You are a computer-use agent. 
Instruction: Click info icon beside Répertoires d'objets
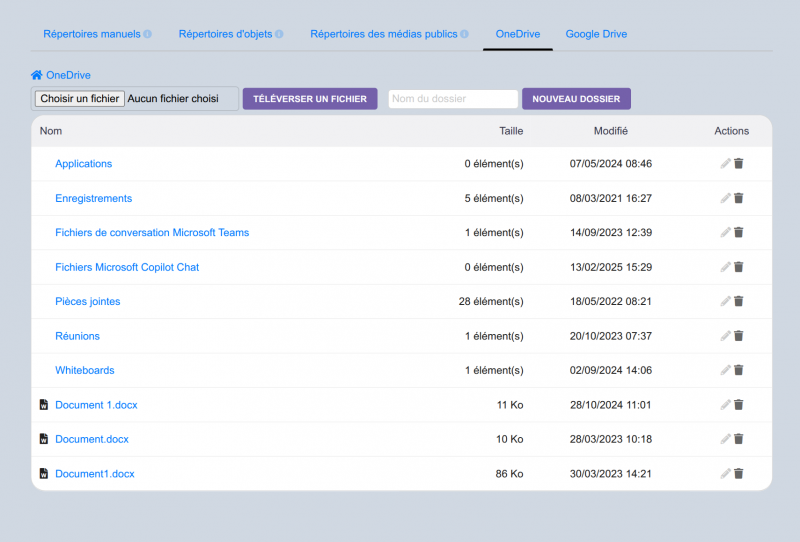tap(279, 34)
